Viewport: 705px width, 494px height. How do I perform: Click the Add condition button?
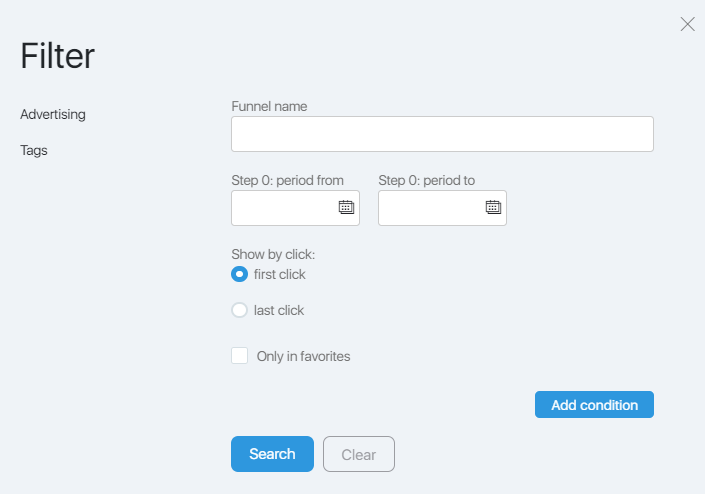coord(594,405)
